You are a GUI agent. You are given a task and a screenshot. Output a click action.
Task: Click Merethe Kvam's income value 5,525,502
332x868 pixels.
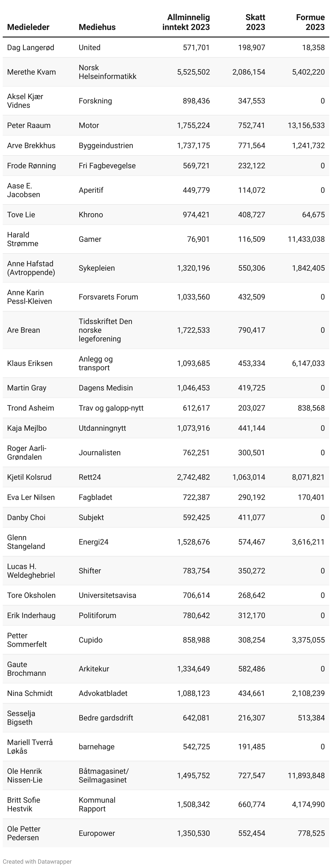pyautogui.click(x=193, y=72)
